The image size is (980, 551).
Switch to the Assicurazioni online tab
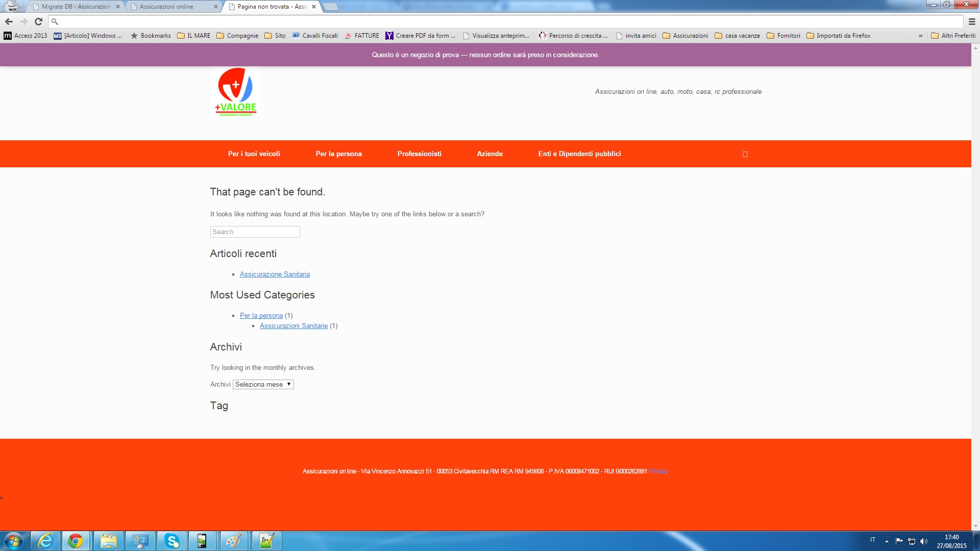pyautogui.click(x=174, y=7)
